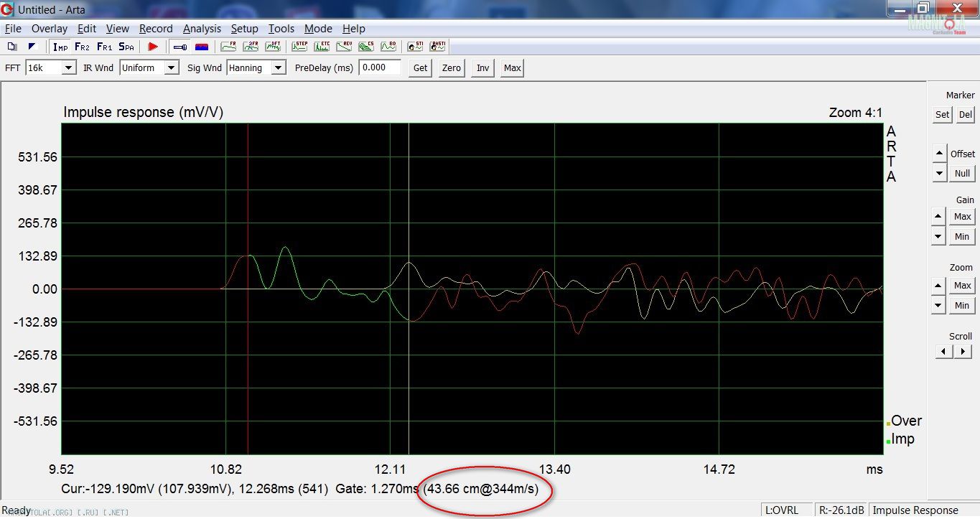980x519 pixels.
Task: Select the IMP impulse response mode icon
Action: [x=60, y=47]
